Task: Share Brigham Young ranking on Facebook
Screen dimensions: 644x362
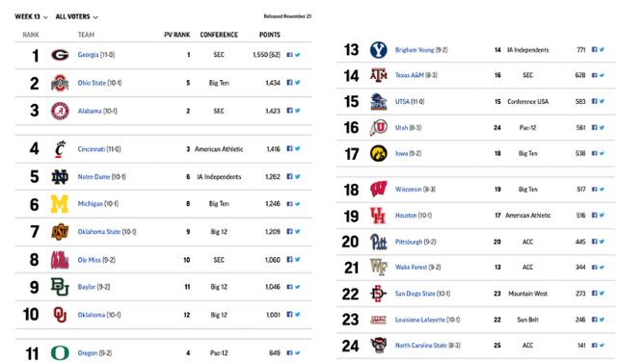Action: click(x=594, y=50)
